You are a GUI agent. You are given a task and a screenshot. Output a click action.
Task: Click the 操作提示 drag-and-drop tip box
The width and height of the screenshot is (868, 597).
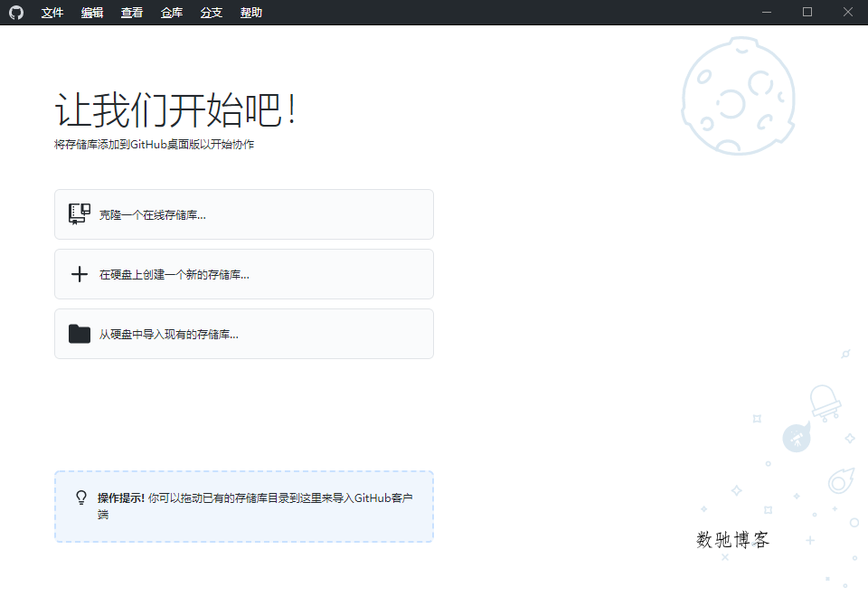(244, 507)
